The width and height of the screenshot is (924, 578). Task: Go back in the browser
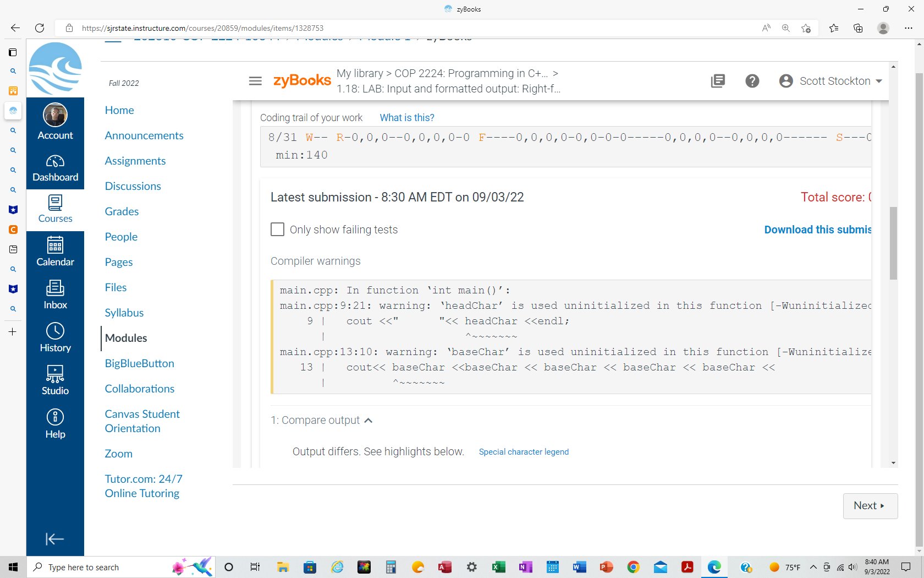(x=15, y=28)
